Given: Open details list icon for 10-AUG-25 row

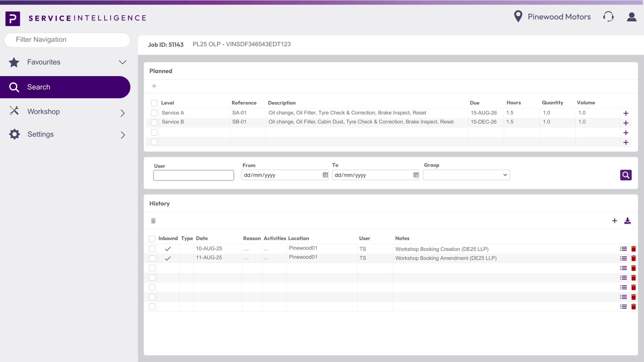Looking at the screenshot, I should [x=623, y=249].
